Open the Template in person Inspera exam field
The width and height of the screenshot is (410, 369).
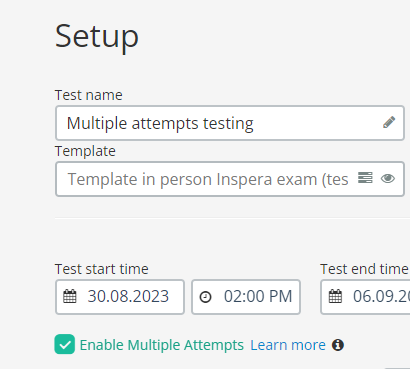(230, 179)
